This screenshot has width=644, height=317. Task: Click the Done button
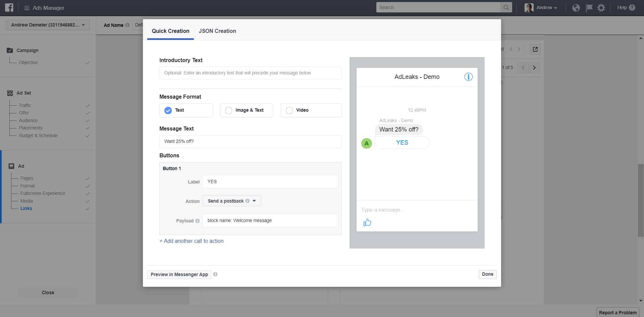(487, 274)
